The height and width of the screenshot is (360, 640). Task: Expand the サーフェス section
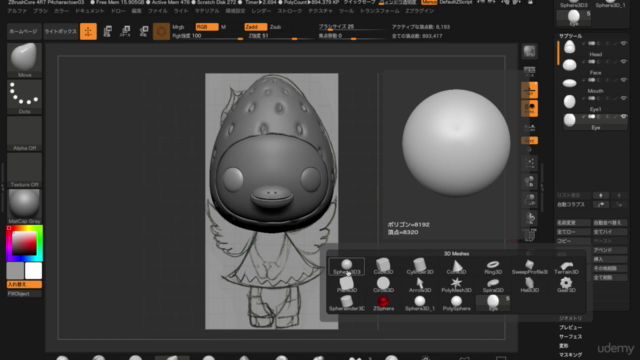coord(570,337)
